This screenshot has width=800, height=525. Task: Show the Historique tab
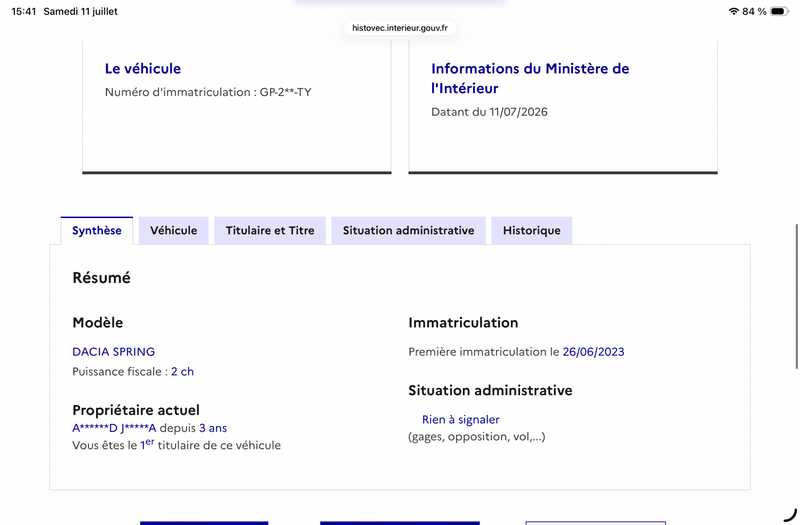(x=532, y=231)
